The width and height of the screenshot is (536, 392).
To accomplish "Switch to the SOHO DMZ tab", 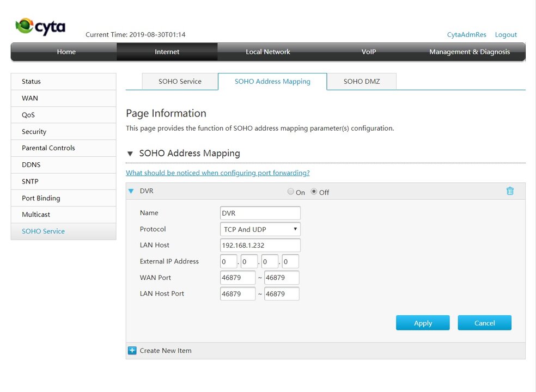I will (x=362, y=81).
